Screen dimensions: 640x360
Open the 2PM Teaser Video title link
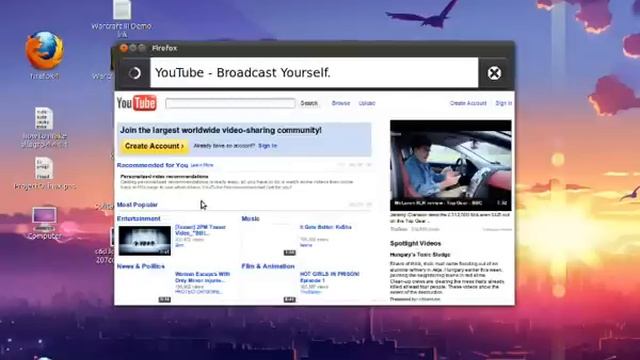click(x=200, y=230)
